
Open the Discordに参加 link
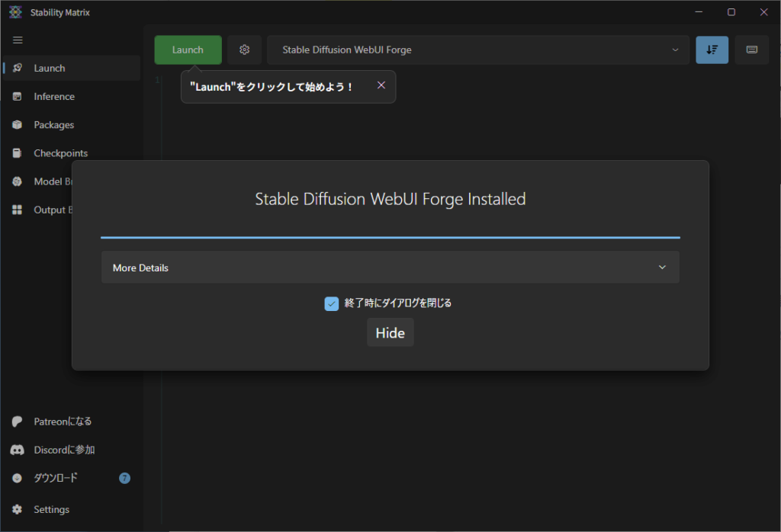(71, 450)
